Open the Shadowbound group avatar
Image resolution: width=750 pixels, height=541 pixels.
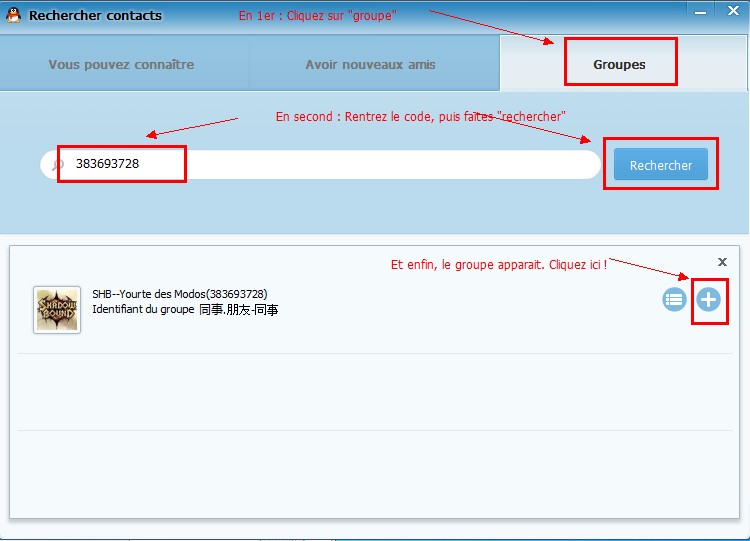[x=57, y=309]
